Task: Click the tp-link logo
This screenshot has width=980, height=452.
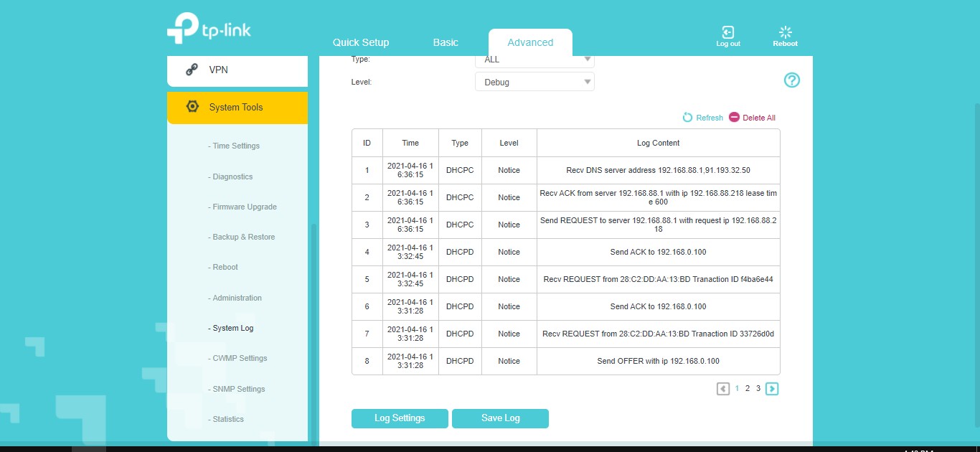Action: click(209, 29)
